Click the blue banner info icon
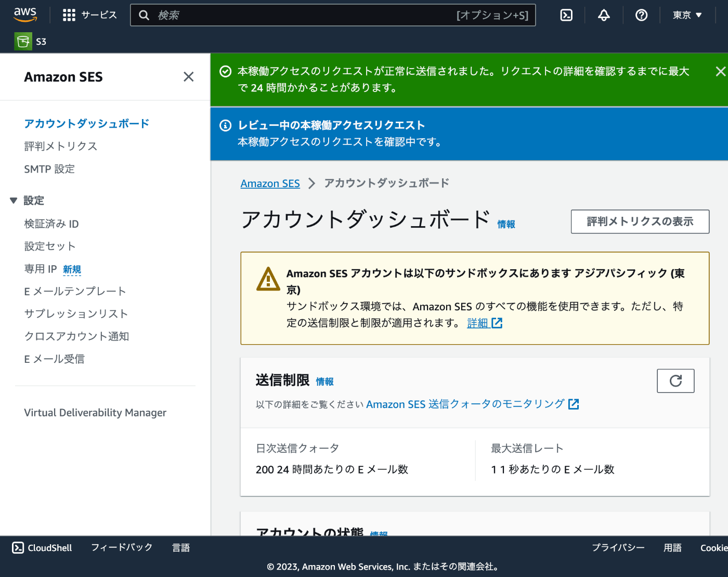 pos(225,125)
